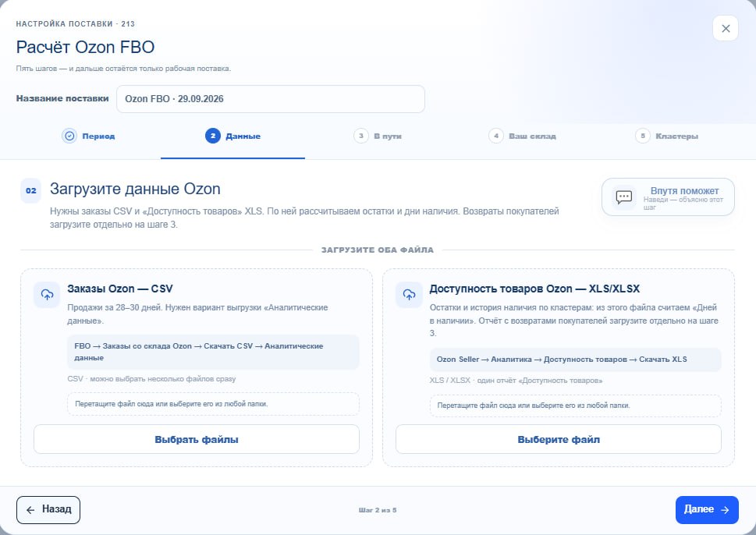Click the CSV multiple files note text

[x=151, y=379]
